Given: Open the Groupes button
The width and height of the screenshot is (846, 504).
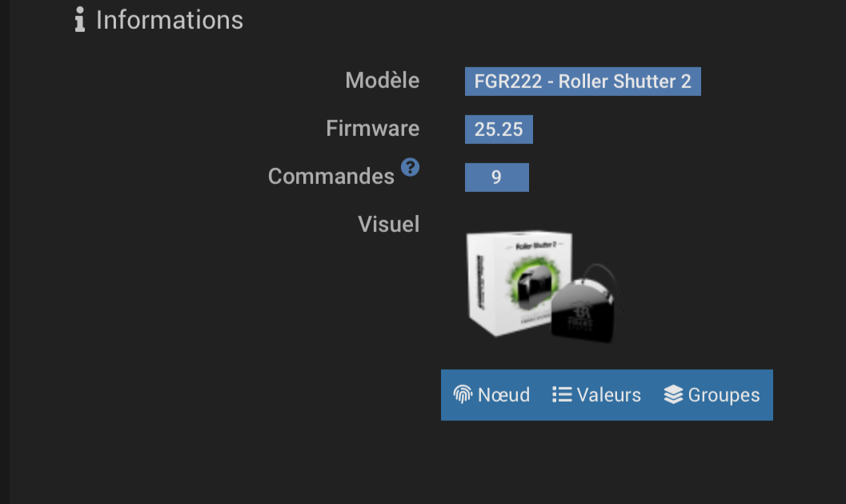Looking at the screenshot, I should 712,394.
